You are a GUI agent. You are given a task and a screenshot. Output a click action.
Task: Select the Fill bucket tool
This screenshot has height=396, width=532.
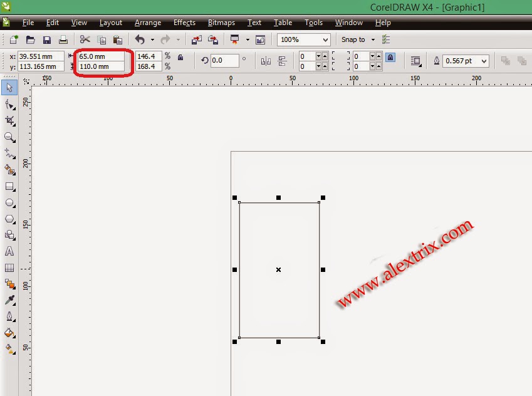(10, 333)
